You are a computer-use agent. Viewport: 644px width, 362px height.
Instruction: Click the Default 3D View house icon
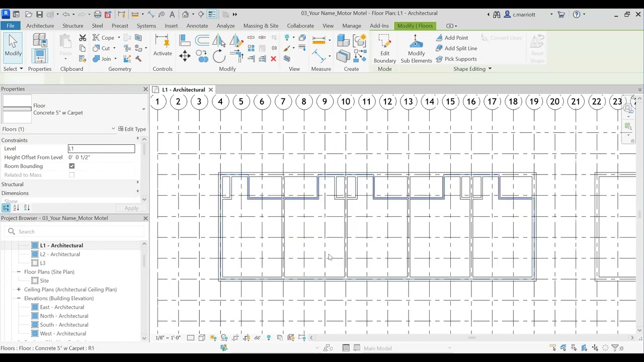[185, 14]
